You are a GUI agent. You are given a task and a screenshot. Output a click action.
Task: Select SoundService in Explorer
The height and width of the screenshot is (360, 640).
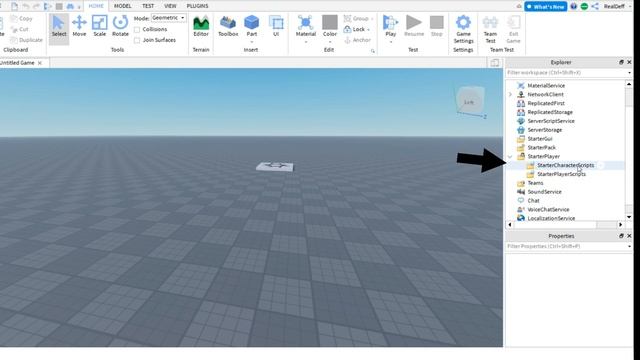tap(544, 192)
